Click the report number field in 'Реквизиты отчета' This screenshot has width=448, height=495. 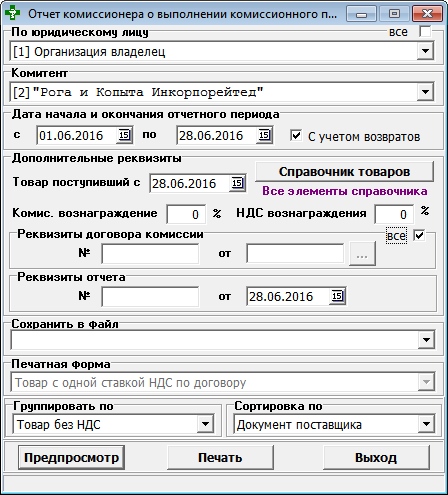pyautogui.click(x=150, y=296)
